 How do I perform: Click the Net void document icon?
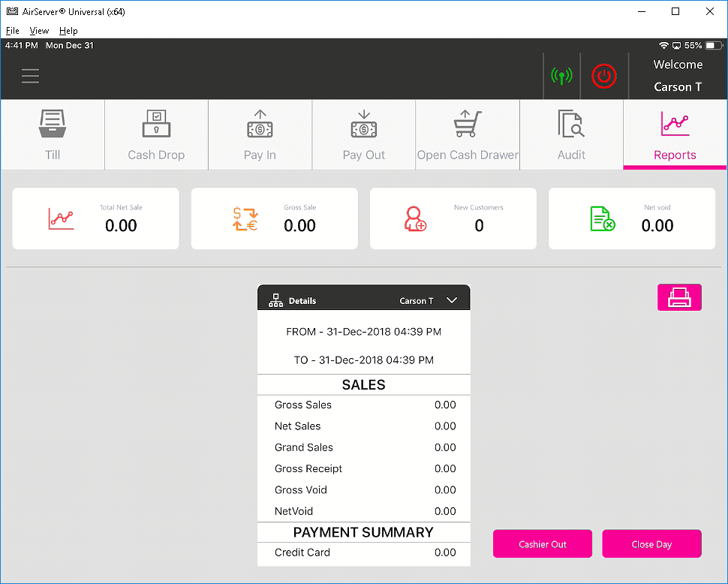602,218
